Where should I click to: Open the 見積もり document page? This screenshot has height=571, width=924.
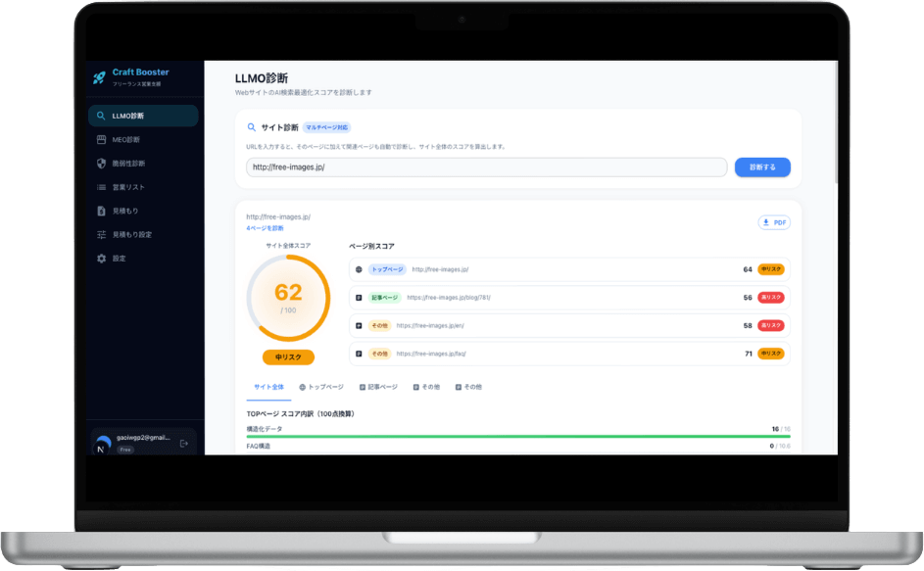(x=124, y=211)
